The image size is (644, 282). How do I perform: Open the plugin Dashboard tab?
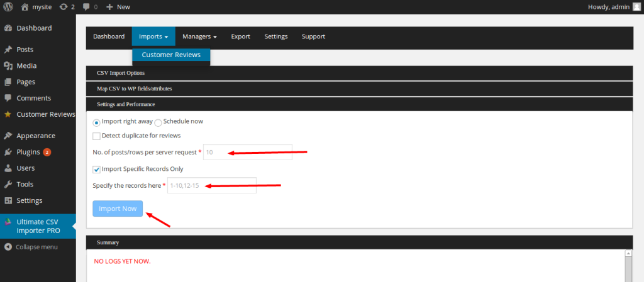click(x=109, y=36)
